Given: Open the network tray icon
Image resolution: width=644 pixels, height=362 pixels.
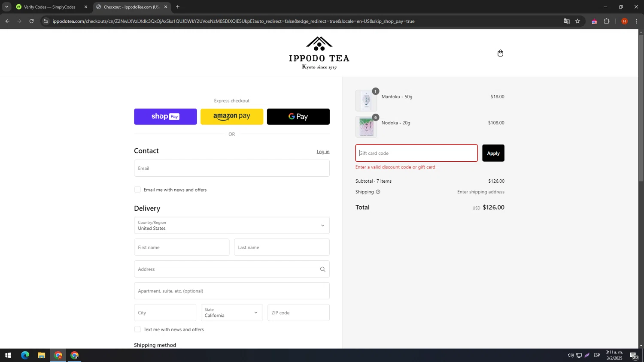Looking at the screenshot, I should (579, 355).
